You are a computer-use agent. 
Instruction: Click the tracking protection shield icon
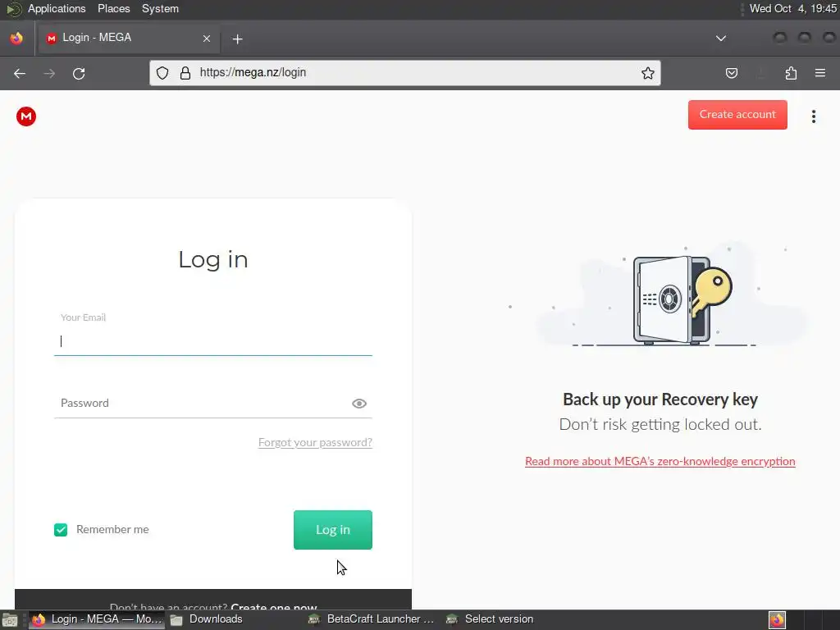tap(162, 73)
